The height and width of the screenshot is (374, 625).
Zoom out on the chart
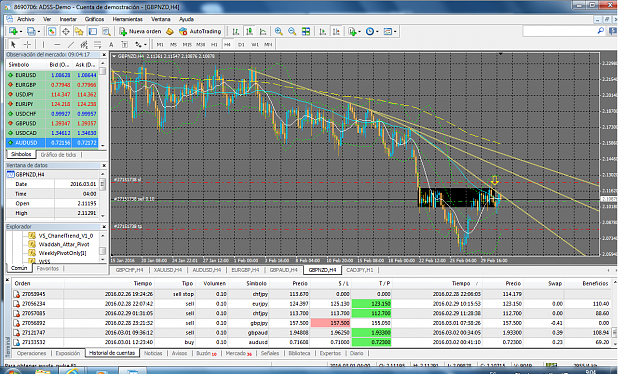[x=292, y=31]
